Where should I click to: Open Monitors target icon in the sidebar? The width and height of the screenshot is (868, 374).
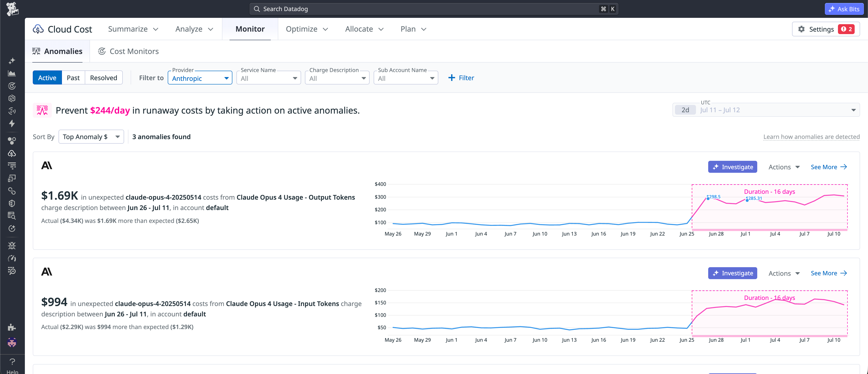click(x=12, y=86)
